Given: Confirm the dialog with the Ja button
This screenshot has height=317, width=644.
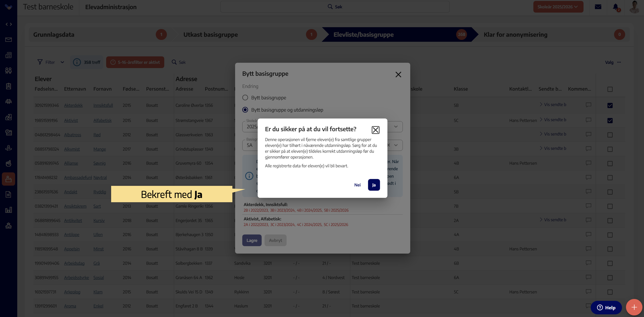Looking at the screenshot, I should click(x=374, y=185).
